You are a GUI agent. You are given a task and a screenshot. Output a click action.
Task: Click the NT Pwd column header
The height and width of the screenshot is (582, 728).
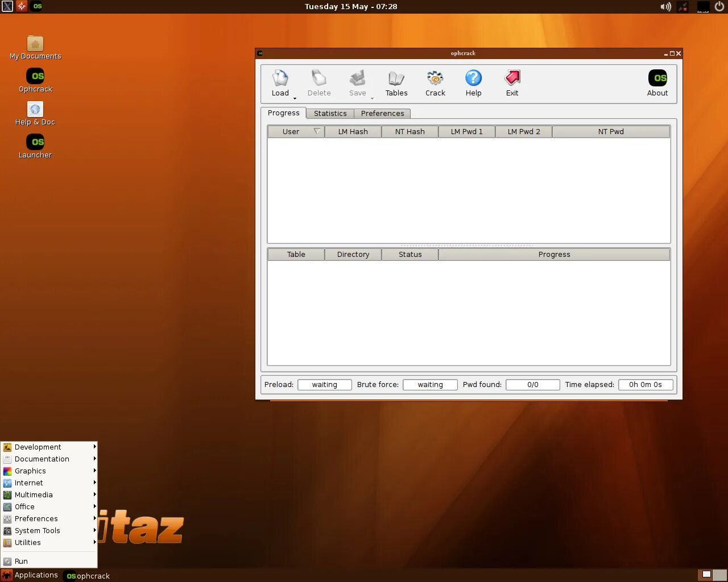611,131
